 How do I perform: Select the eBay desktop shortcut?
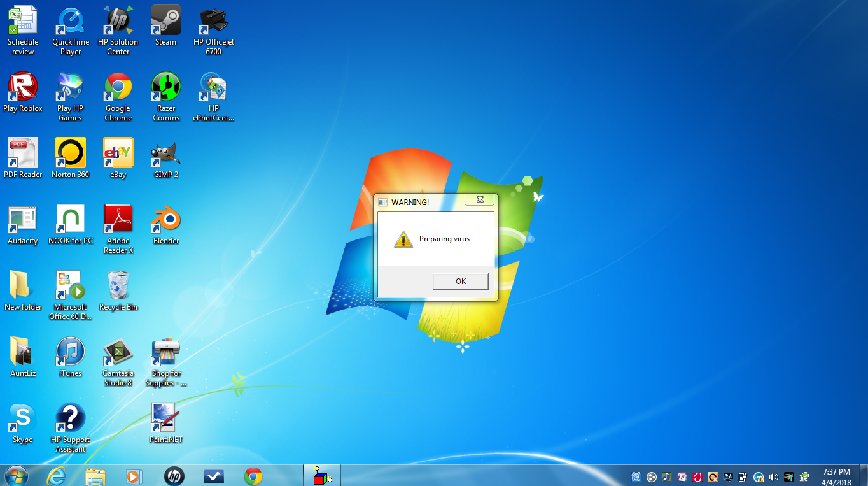click(x=118, y=159)
